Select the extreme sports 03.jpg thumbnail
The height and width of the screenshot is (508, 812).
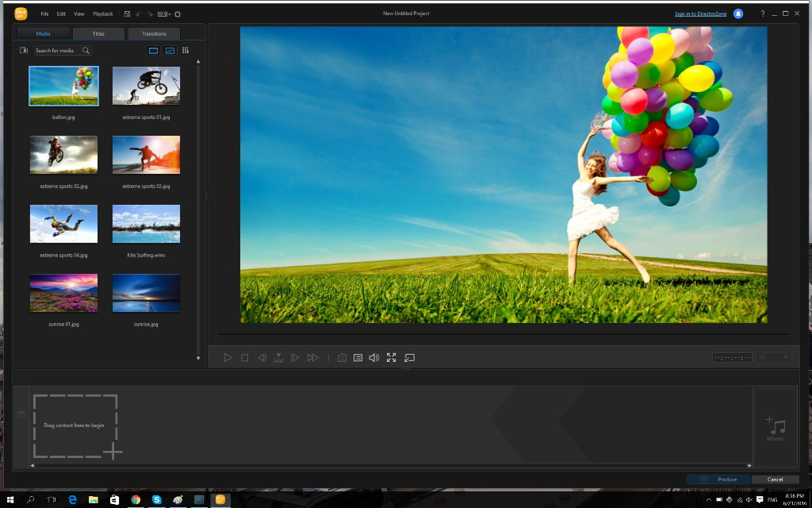coord(146,155)
